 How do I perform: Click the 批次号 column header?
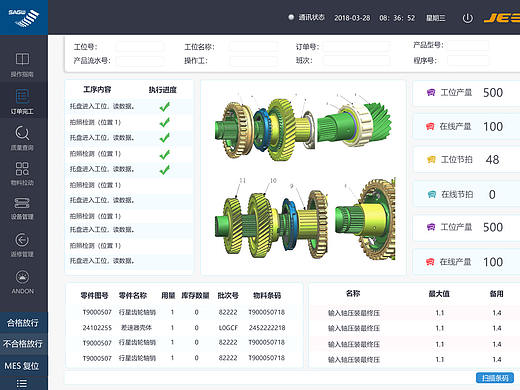(228, 295)
